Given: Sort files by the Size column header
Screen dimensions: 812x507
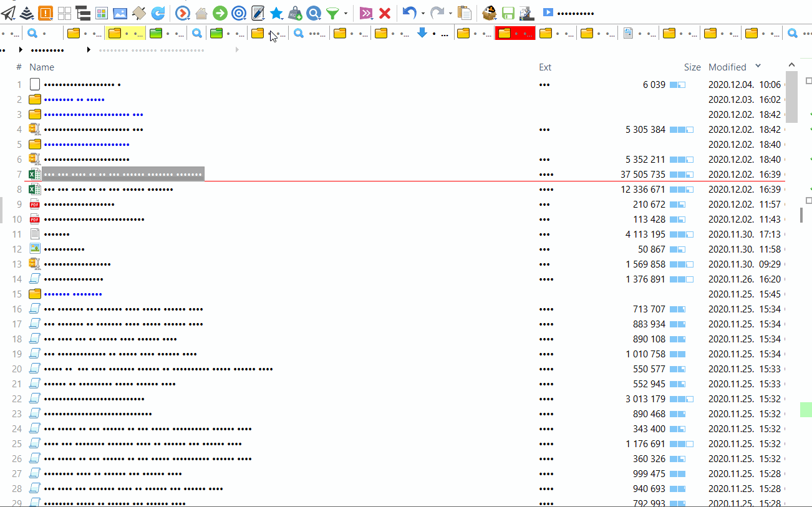Looking at the screenshot, I should 692,67.
